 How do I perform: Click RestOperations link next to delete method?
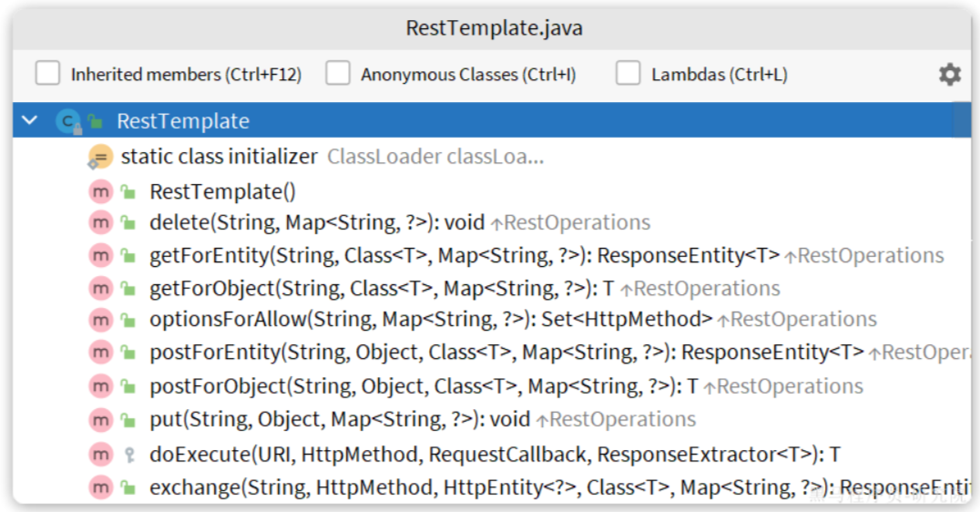click(577, 222)
